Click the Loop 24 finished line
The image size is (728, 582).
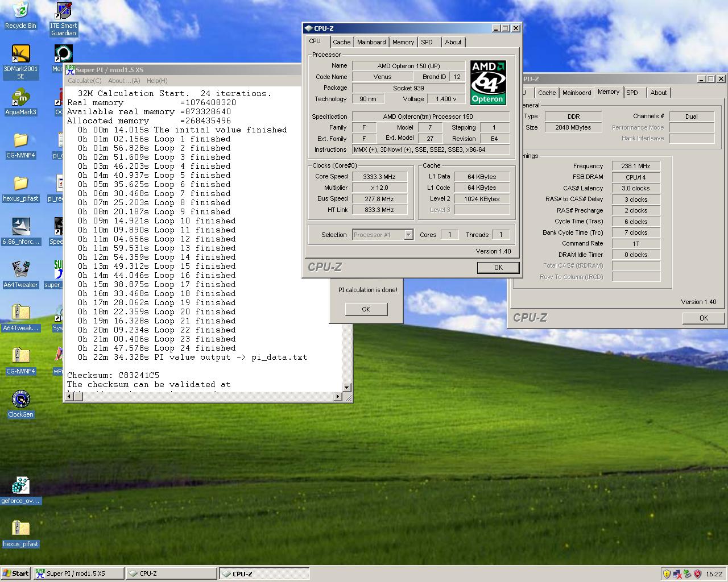click(x=156, y=348)
